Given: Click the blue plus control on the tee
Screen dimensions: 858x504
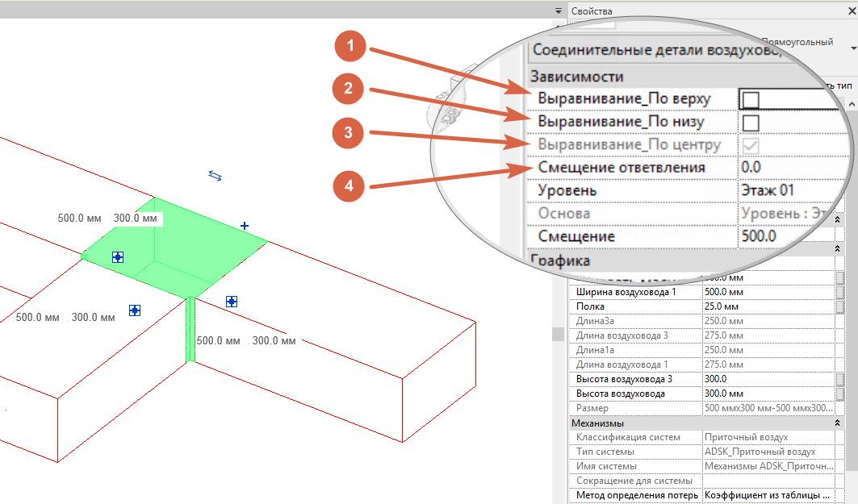Looking at the screenshot, I should 245,225.
